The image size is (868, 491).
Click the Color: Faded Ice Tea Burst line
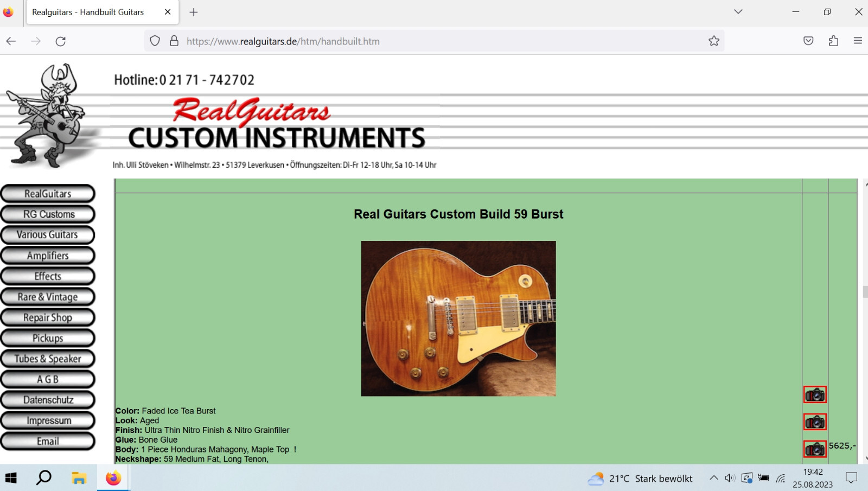click(165, 411)
